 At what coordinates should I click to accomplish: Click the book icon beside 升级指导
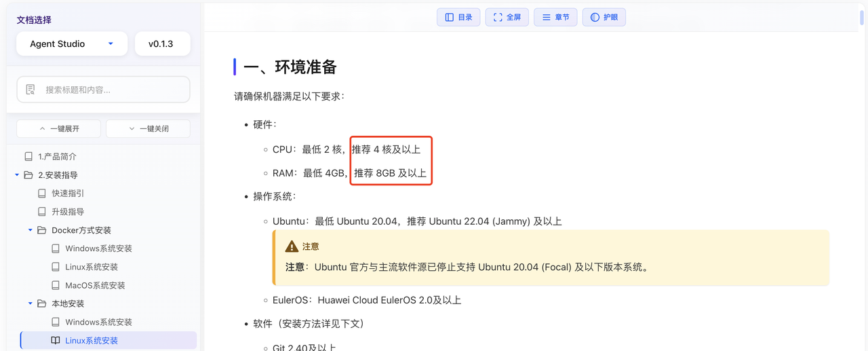pos(42,212)
